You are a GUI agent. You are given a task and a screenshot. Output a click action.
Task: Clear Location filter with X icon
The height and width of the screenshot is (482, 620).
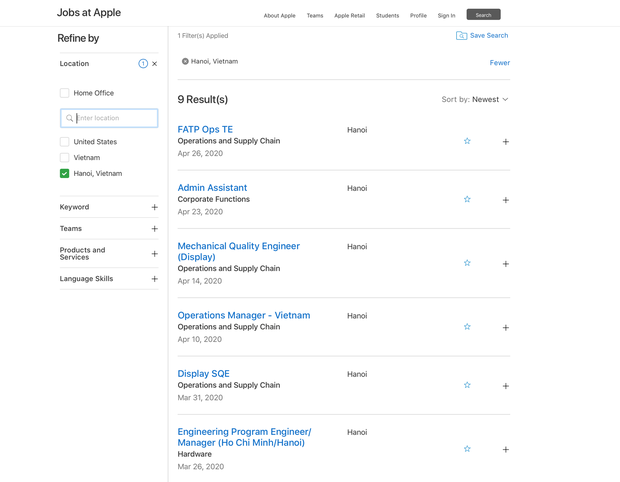pyautogui.click(x=154, y=64)
